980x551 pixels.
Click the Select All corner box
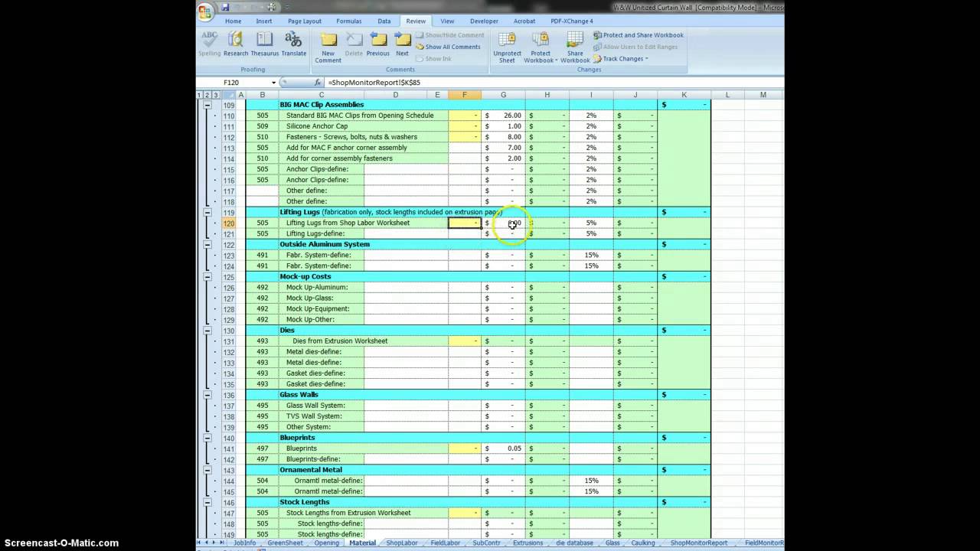tap(230, 95)
